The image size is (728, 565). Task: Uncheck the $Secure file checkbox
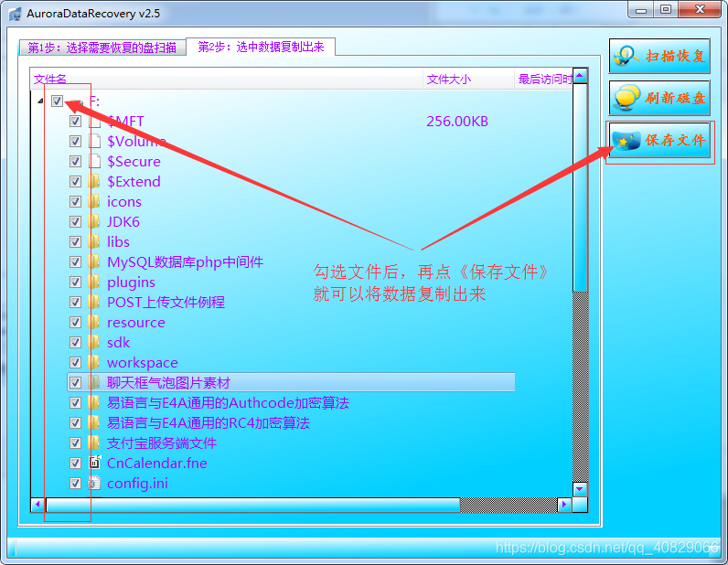click(x=75, y=161)
